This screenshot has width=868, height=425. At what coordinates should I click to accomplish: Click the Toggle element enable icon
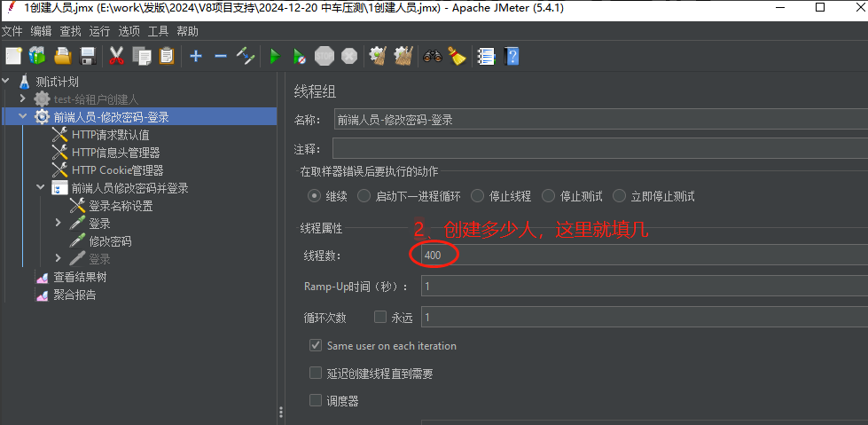pyautogui.click(x=246, y=56)
